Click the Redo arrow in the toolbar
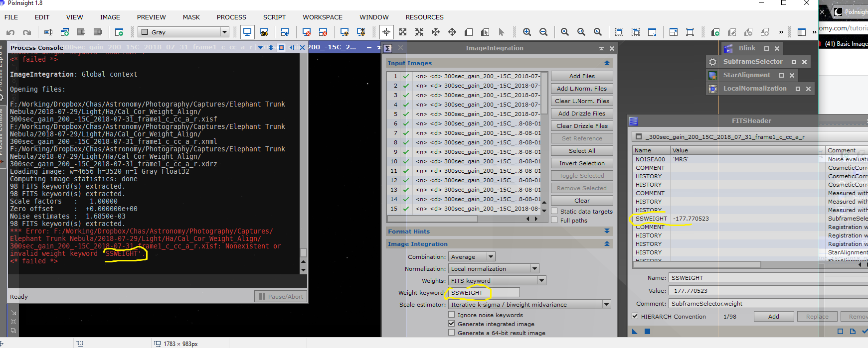 27,32
